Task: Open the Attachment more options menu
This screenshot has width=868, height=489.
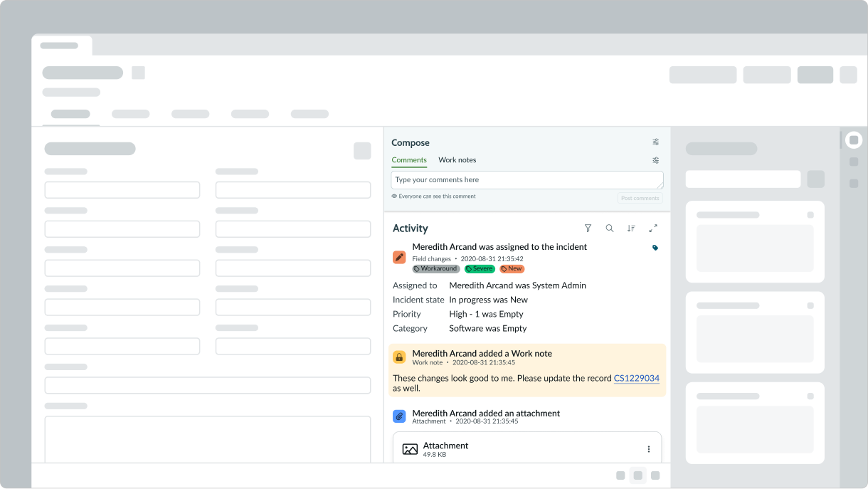Action: [649, 449]
